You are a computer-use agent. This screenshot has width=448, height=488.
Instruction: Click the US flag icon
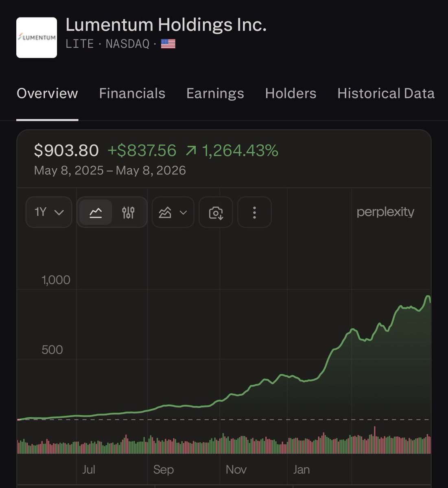168,44
